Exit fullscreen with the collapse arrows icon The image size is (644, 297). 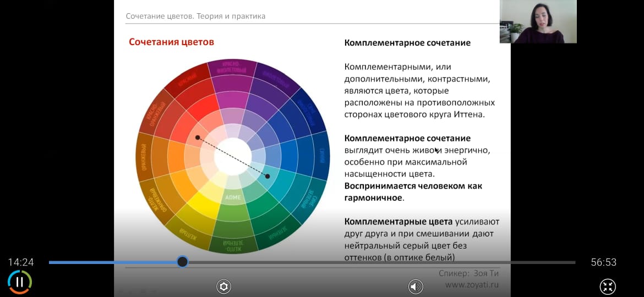(x=608, y=286)
